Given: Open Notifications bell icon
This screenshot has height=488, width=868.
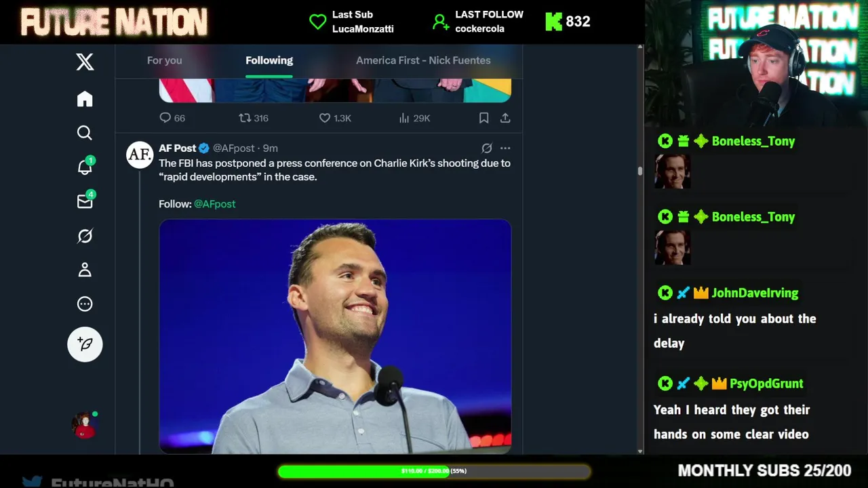Looking at the screenshot, I should point(85,167).
